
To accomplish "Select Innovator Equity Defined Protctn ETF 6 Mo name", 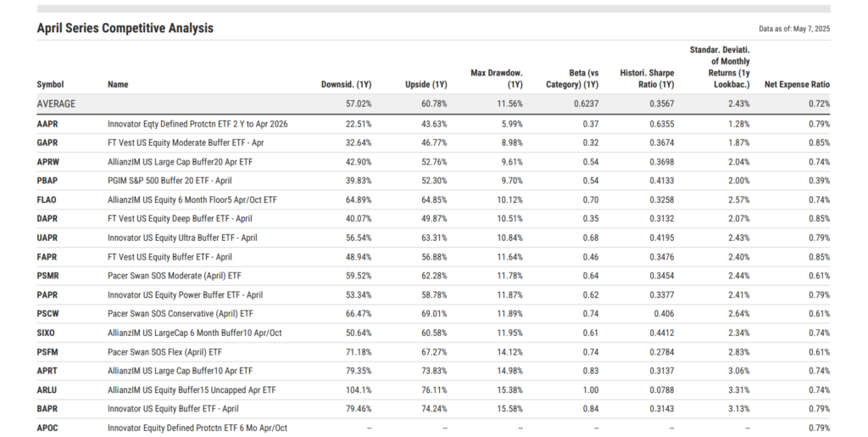I will [x=197, y=429].
